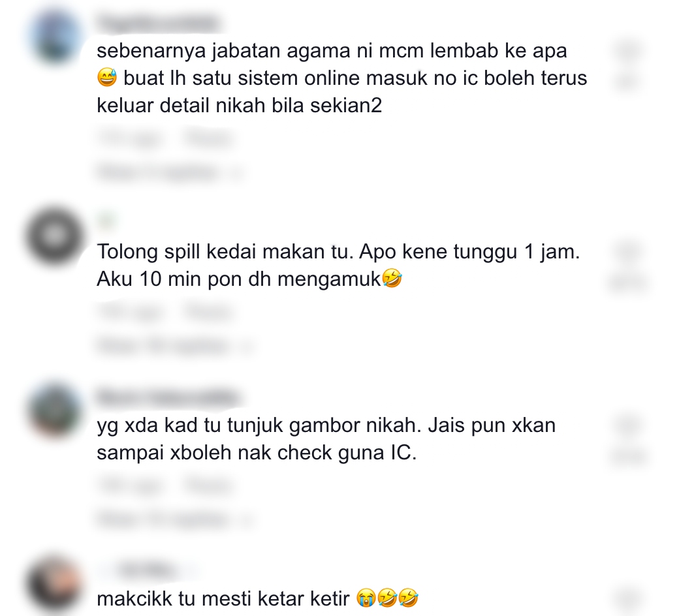Expand view replies under 'check guna IC' comment
This screenshot has height=616, width=679.
pyautogui.click(x=176, y=519)
